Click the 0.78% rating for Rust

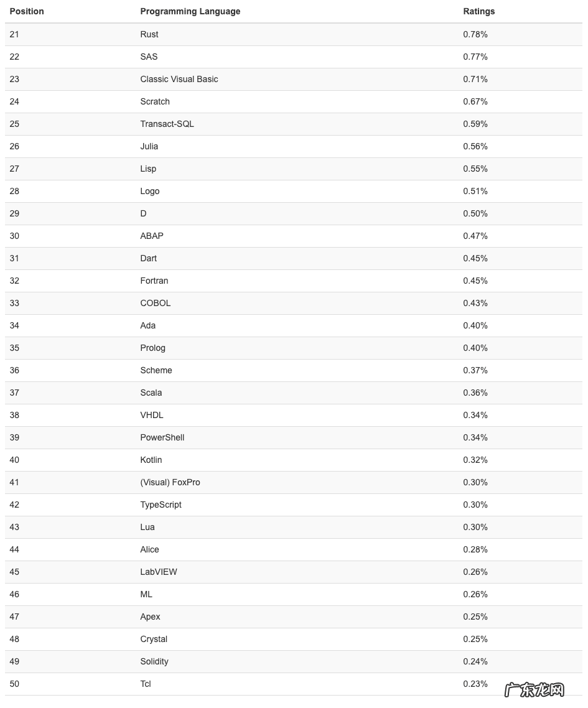click(475, 34)
